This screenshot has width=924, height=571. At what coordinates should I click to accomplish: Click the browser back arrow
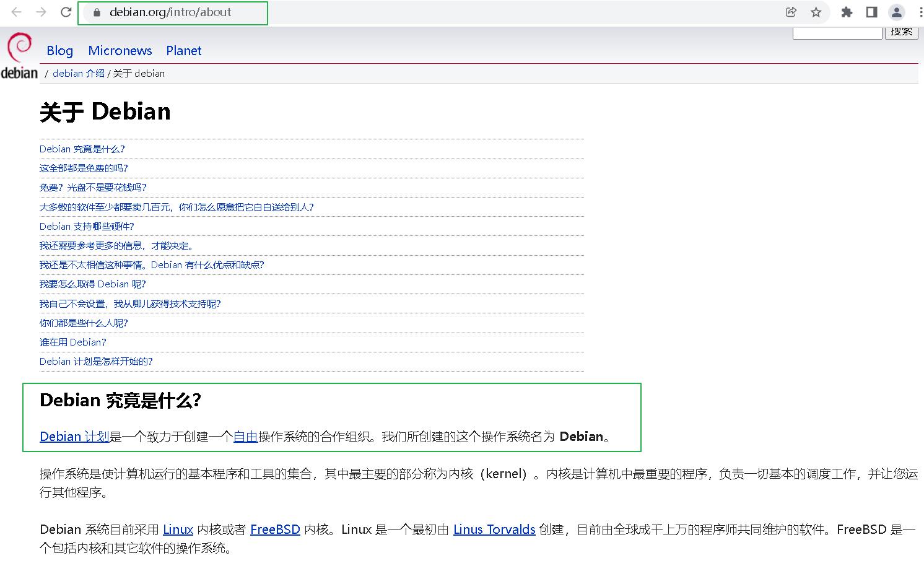17,12
